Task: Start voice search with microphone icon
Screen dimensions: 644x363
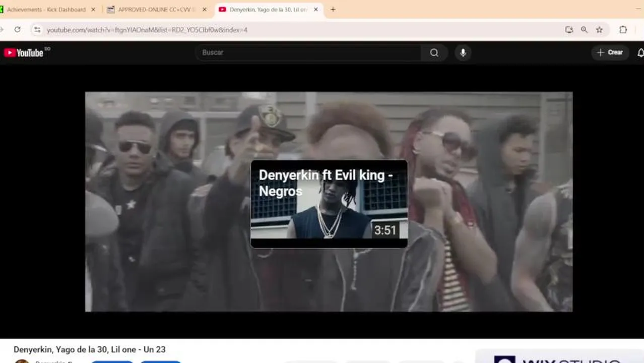Action: (x=463, y=52)
